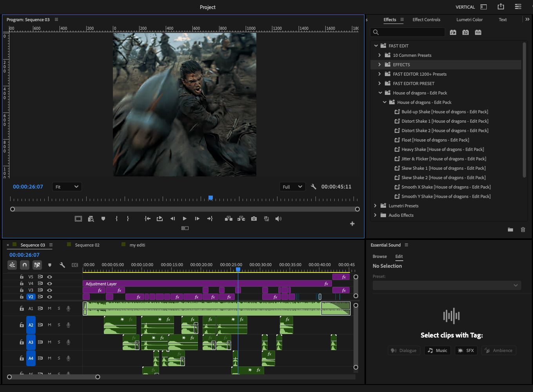The height and width of the screenshot is (392, 533).
Task: Solo audio track A2
Action: click(59, 325)
